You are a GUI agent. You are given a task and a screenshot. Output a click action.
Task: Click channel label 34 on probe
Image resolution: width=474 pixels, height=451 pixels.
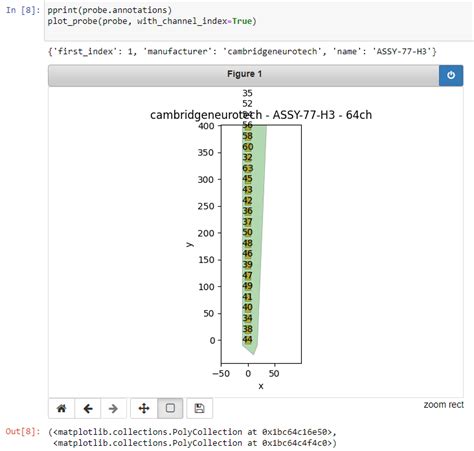tap(247, 318)
